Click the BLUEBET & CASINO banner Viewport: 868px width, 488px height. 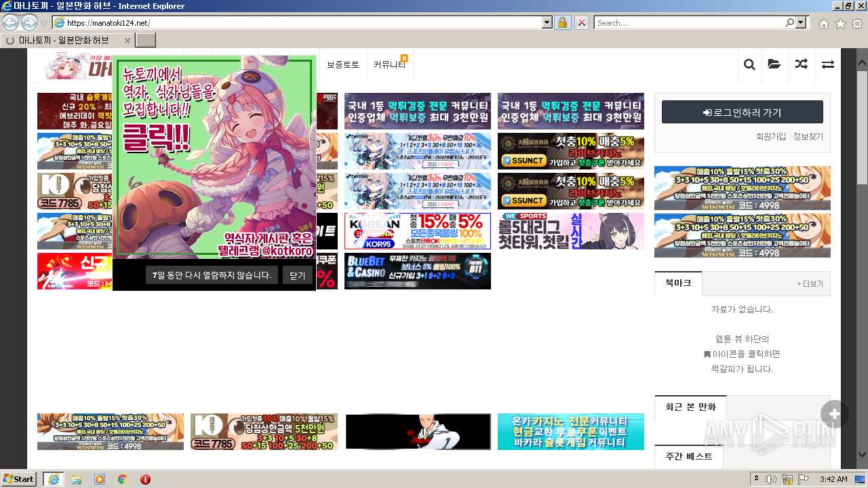[x=417, y=271]
